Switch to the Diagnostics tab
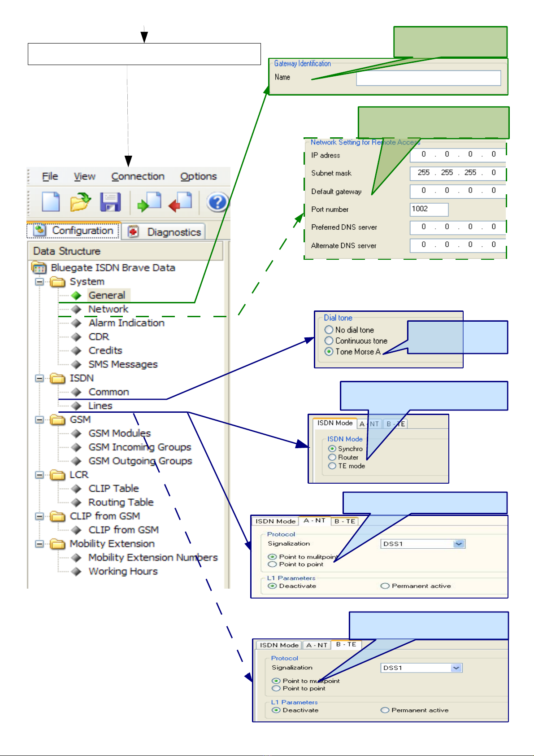Screen dimensions: 534x756 (164, 232)
